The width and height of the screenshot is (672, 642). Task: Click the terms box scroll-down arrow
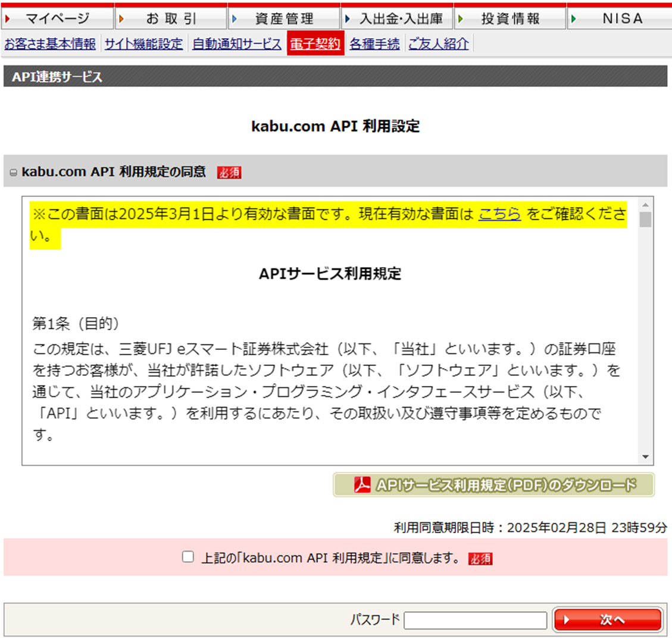(645, 457)
